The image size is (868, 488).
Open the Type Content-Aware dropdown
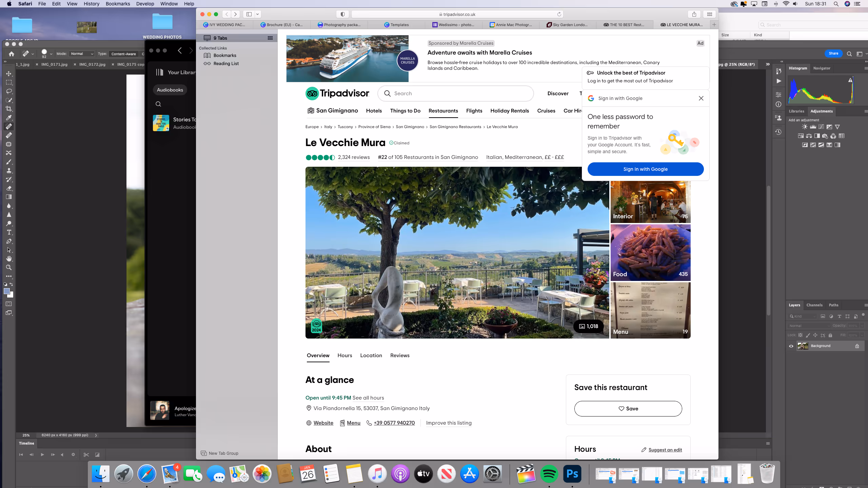tap(124, 54)
